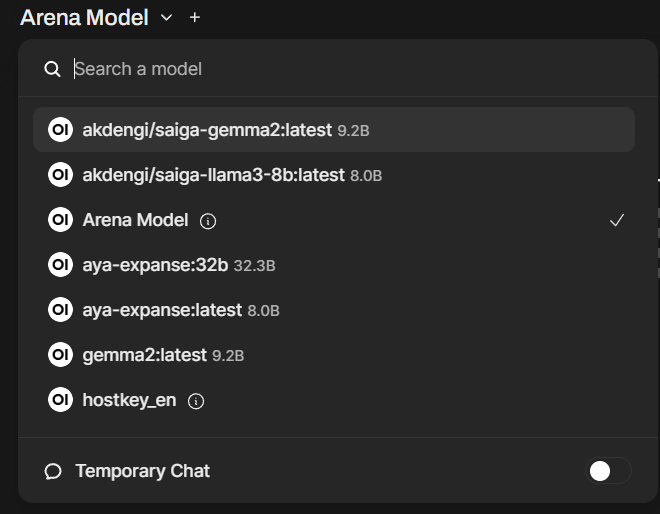This screenshot has width=660, height=514.
Task: Click the checkmark on Arena Model row
Action: [x=617, y=220]
